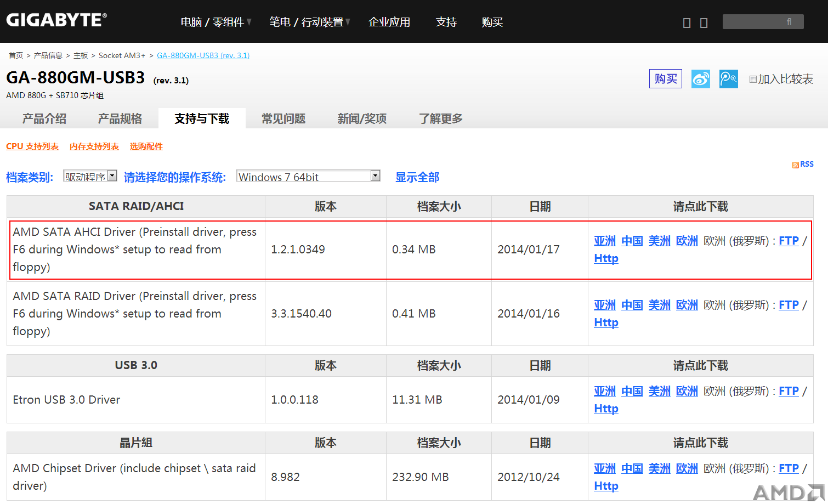Switch to the 了解更多 tab

[441, 118]
